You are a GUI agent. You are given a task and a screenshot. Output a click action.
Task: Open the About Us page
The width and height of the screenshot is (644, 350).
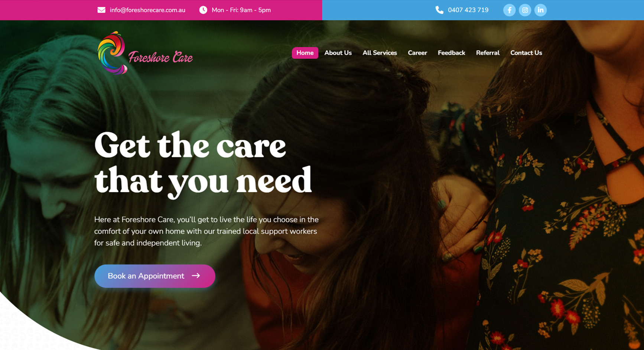(338, 53)
